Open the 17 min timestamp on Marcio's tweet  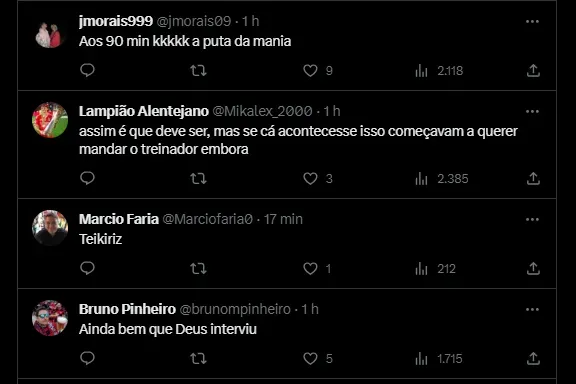pyautogui.click(x=283, y=219)
